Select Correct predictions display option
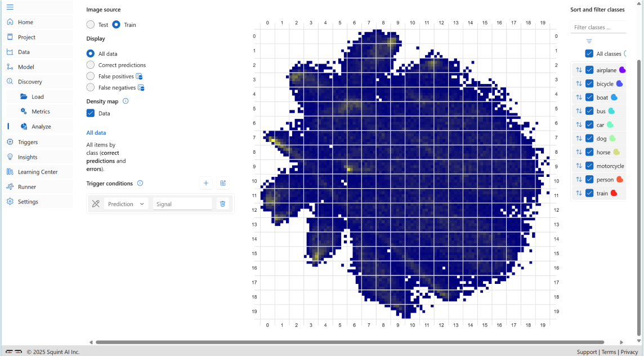644x356 pixels. pos(91,65)
